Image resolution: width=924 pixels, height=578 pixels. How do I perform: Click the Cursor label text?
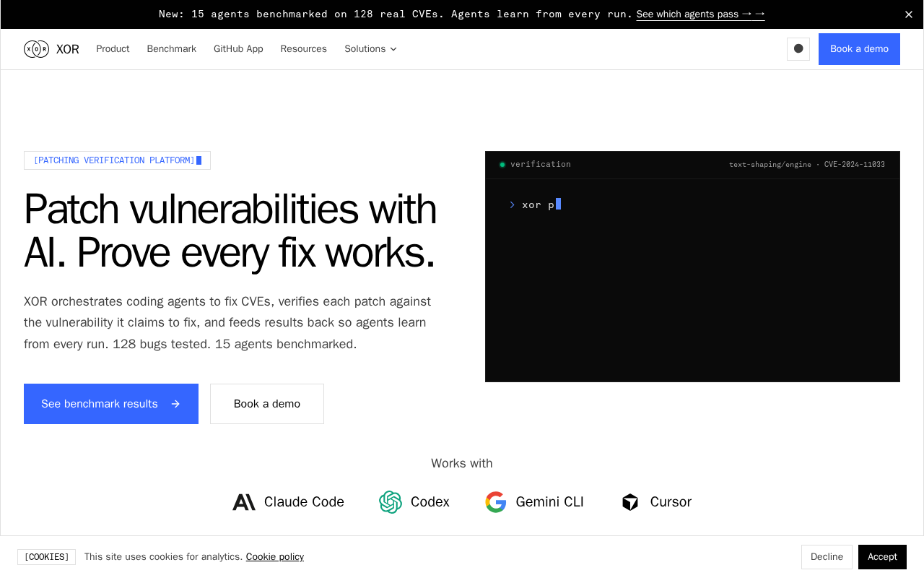click(671, 502)
